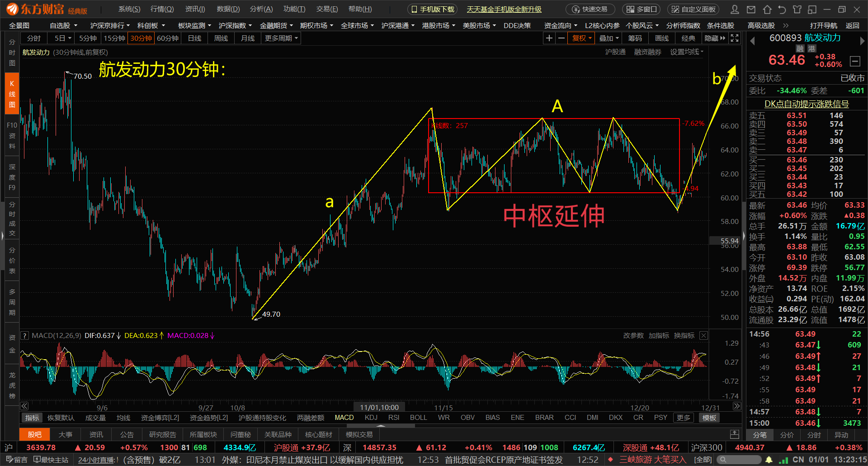
Task: Open the 研究报告 research tab
Action: point(162,434)
